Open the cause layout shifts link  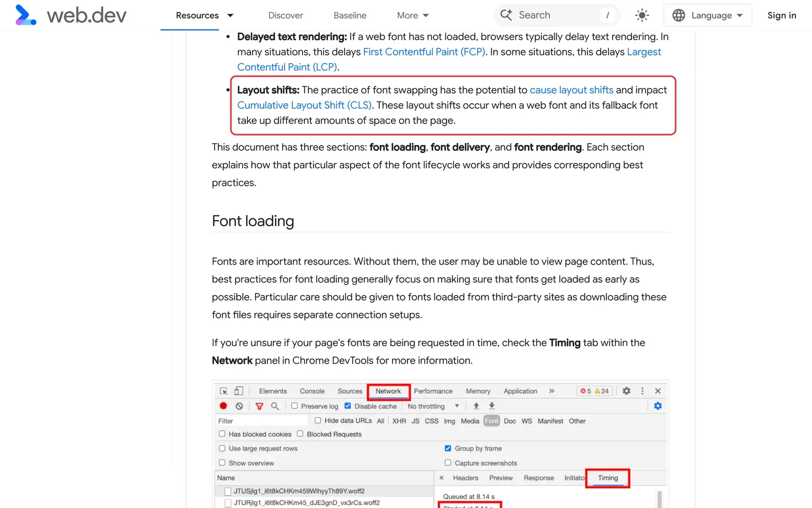pyautogui.click(x=571, y=90)
